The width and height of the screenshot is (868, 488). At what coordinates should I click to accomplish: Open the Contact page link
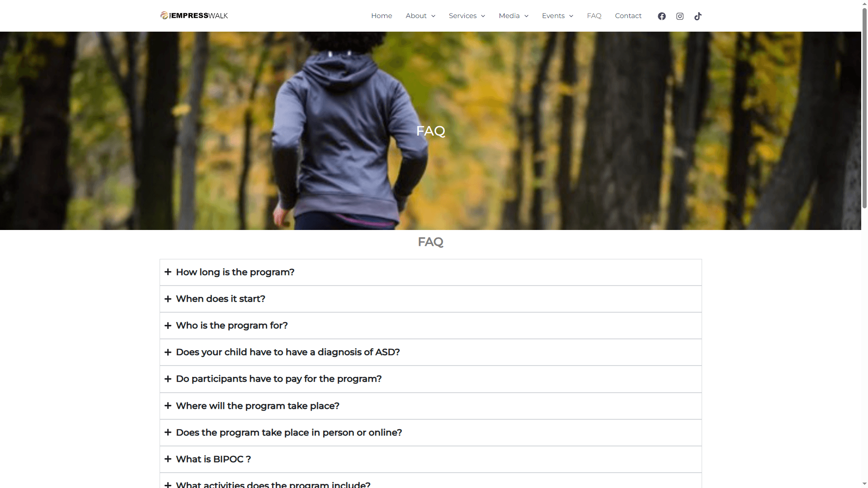(628, 16)
